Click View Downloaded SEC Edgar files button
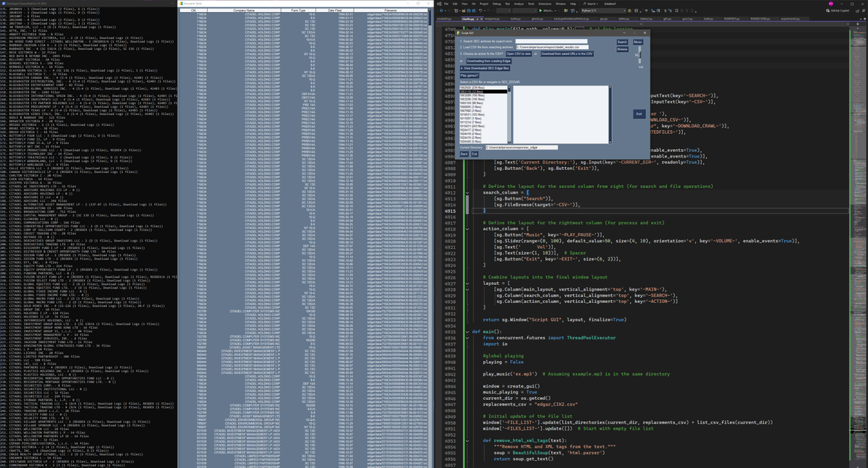868x468 pixels. (485, 68)
